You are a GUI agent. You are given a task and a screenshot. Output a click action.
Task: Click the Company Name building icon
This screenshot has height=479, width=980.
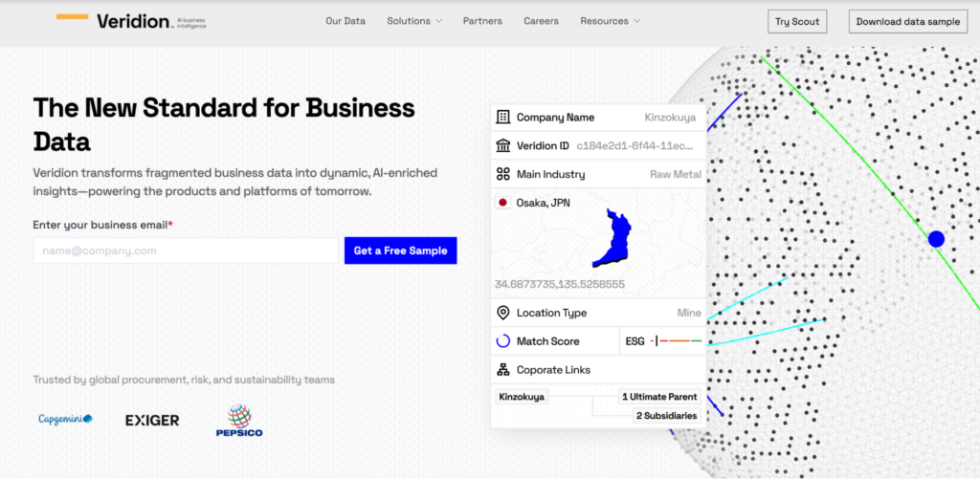tap(502, 118)
